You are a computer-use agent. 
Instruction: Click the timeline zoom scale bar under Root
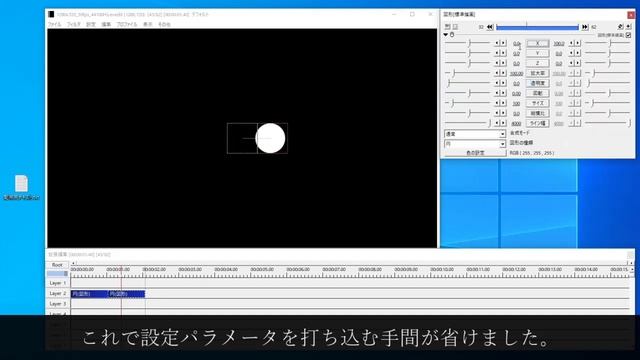coord(57,273)
